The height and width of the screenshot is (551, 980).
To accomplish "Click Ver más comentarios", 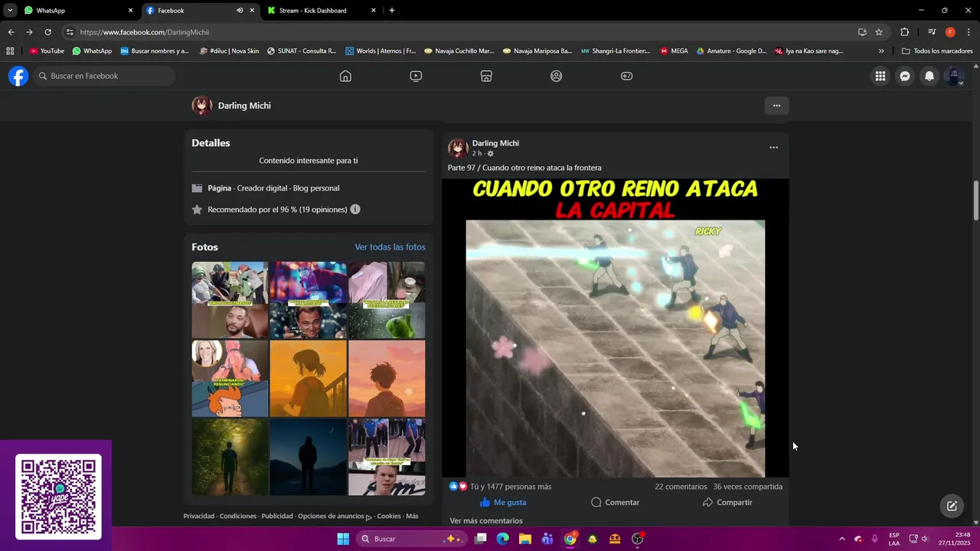I will tap(486, 520).
